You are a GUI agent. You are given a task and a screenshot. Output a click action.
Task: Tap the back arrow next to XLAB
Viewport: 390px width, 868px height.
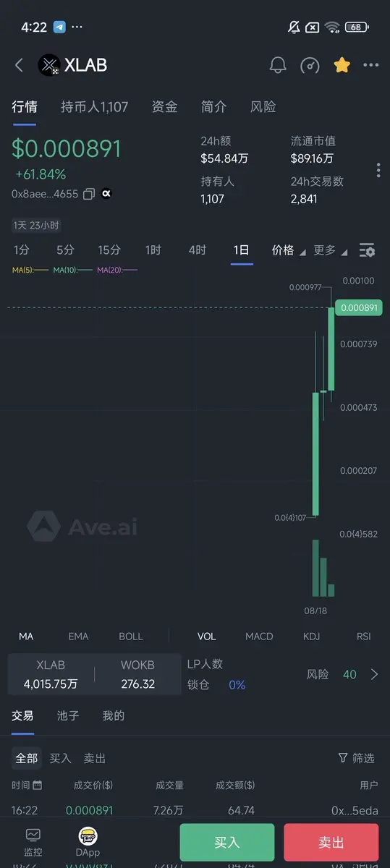[19, 65]
